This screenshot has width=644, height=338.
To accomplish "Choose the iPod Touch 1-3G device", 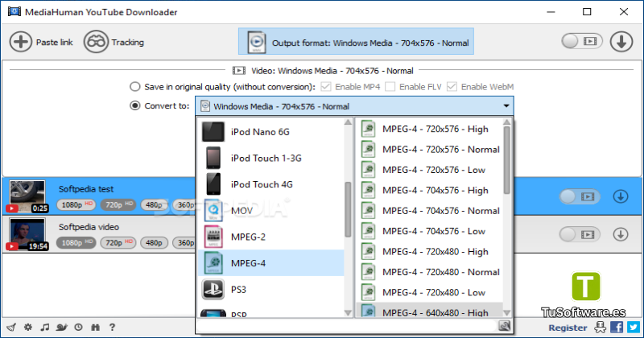I will [271, 158].
